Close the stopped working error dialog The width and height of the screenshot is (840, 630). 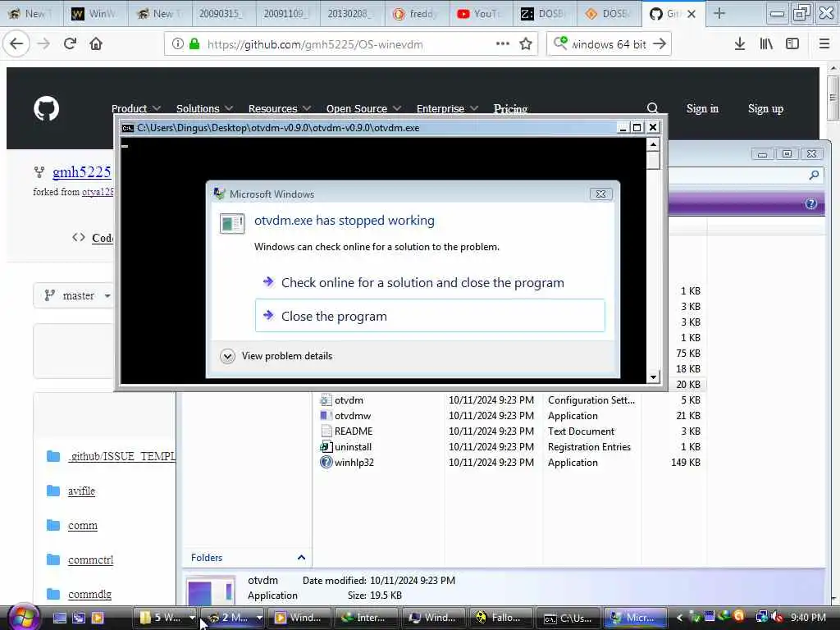(601, 194)
